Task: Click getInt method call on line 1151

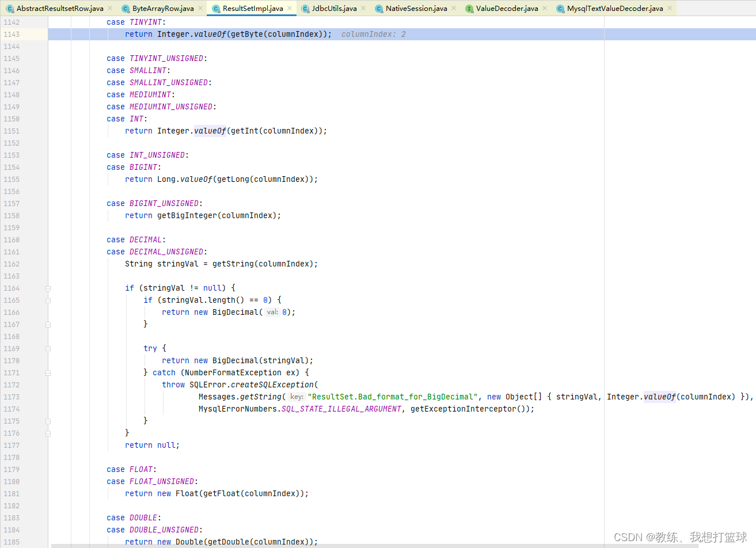Action: (x=245, y=131)
